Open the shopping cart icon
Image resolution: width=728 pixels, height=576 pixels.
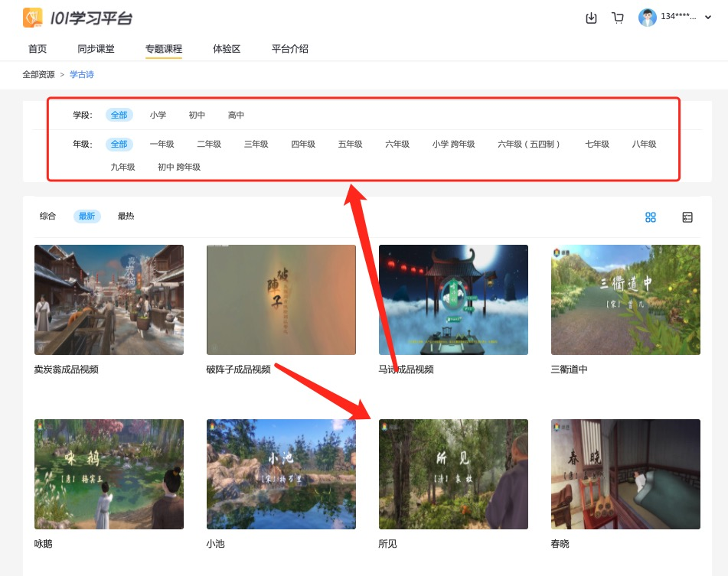(x=618, y=18)
